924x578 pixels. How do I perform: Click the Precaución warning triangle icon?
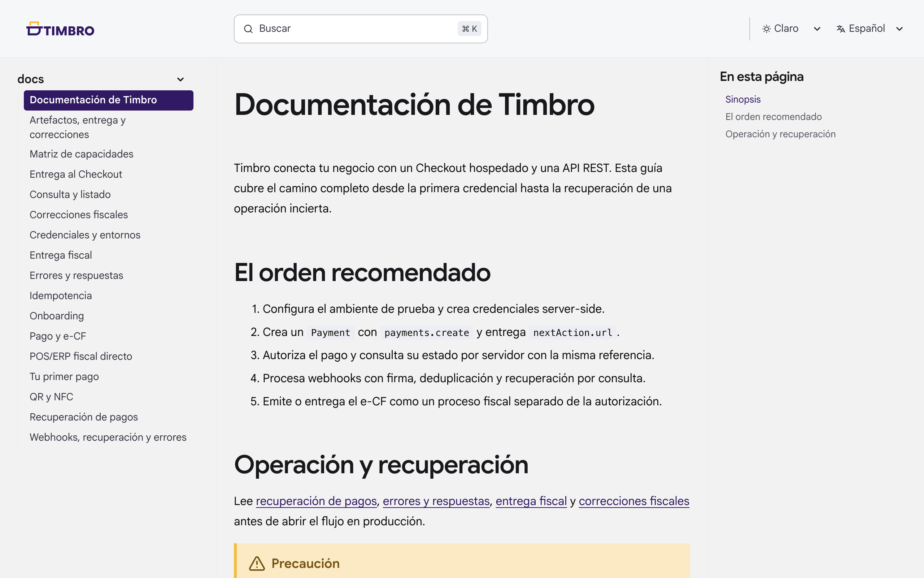pyautogui.click(x=257, y=564)
